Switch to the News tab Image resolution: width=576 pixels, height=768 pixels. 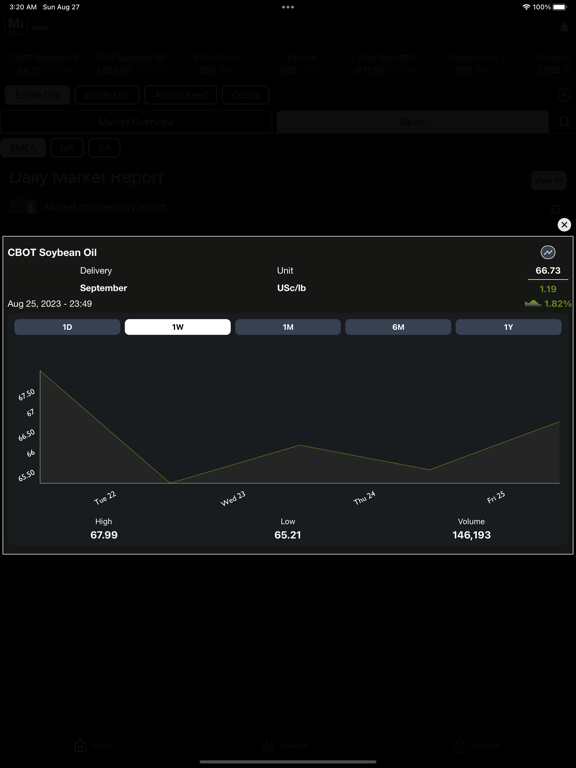[x=412, y=121]
